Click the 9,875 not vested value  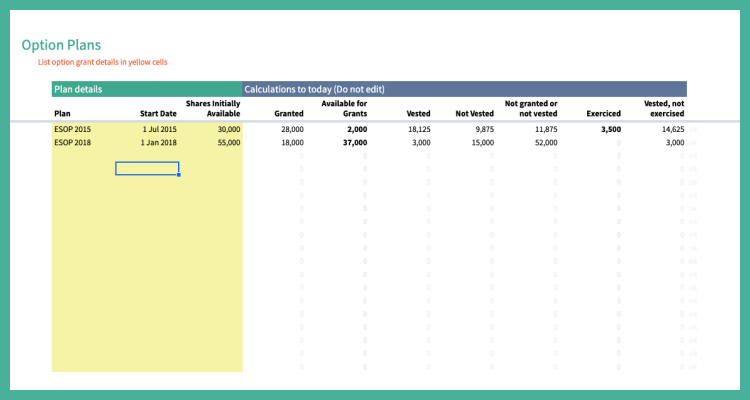pos(485,129)
